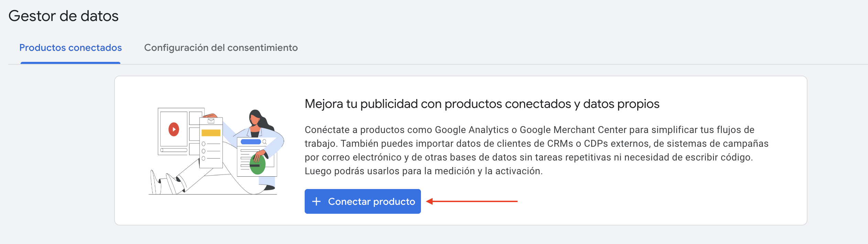Click the red arrow pointing at the button

471,201
